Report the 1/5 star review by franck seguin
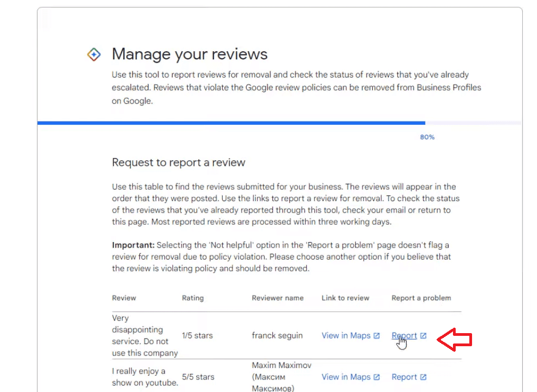The width and height of the screenshot is (537, 392). pos(404,335)
